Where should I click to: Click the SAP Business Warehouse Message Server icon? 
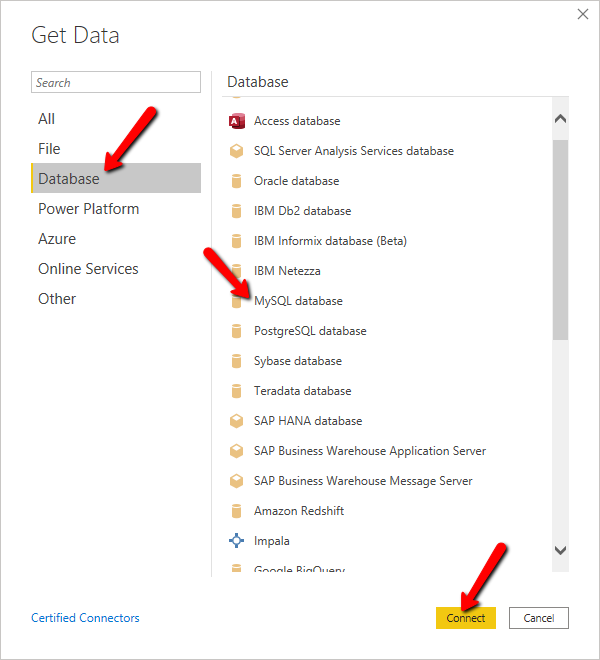tap(237, 481)
